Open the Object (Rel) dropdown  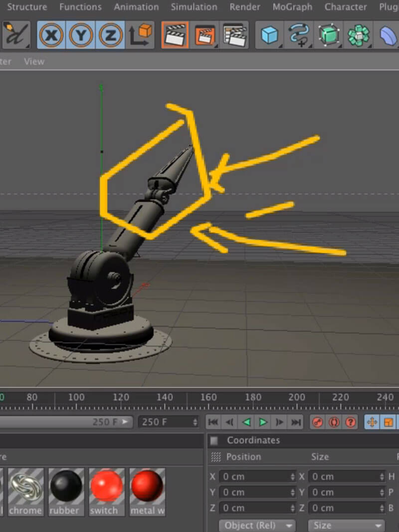click(257, 526)
